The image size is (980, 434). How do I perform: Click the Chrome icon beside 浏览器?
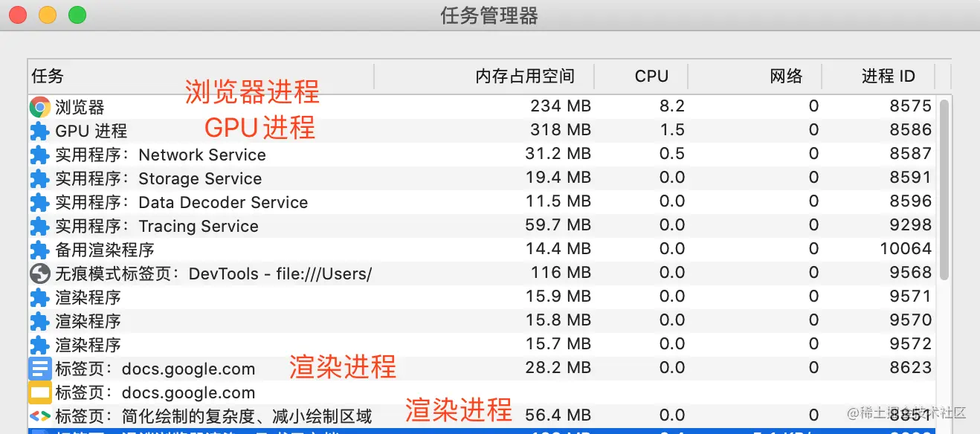coord(39,107)
